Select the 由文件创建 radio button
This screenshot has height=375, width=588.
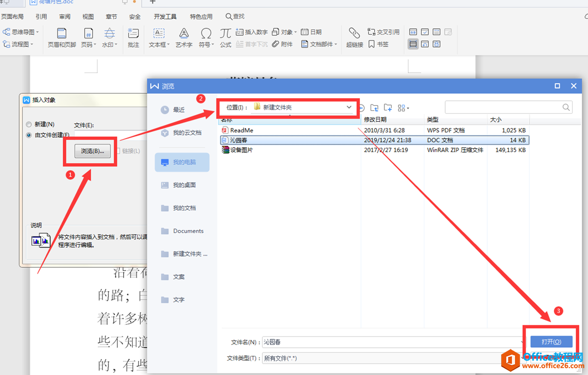tap(29, 135)
